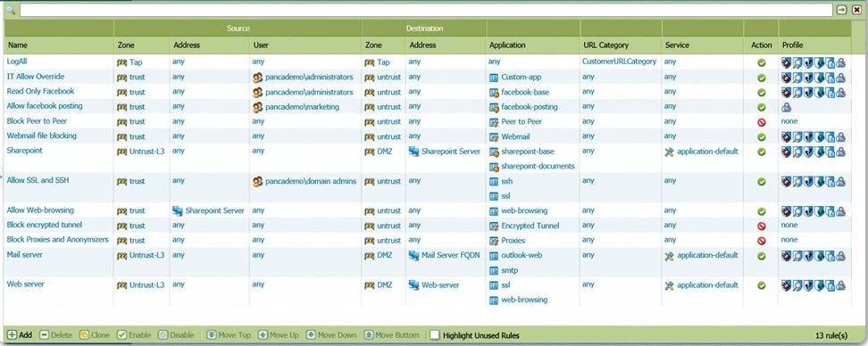868x346 pixels.
Task: Click deny action icon for Block encrypted tunnel
Action: [761, 227]
